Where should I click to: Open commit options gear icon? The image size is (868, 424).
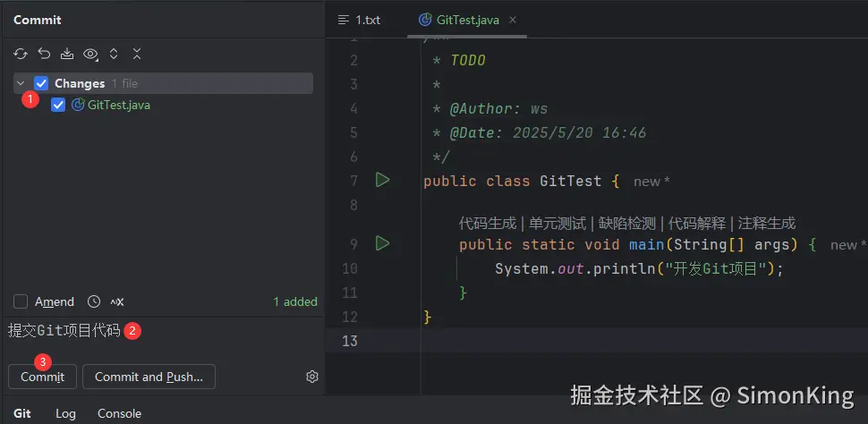pyautogui.click(x=312, y=377)
